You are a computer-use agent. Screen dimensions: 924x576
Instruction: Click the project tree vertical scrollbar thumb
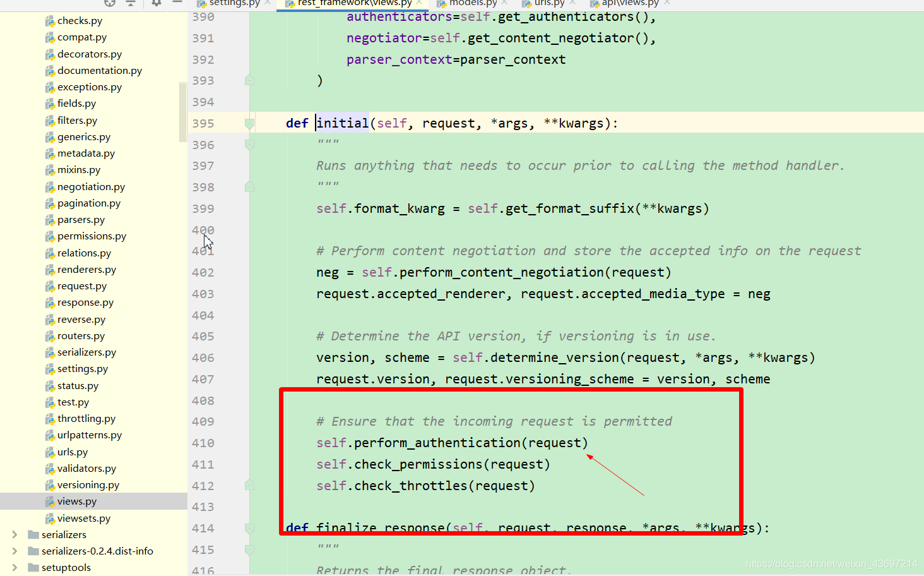tap(183, 111)
